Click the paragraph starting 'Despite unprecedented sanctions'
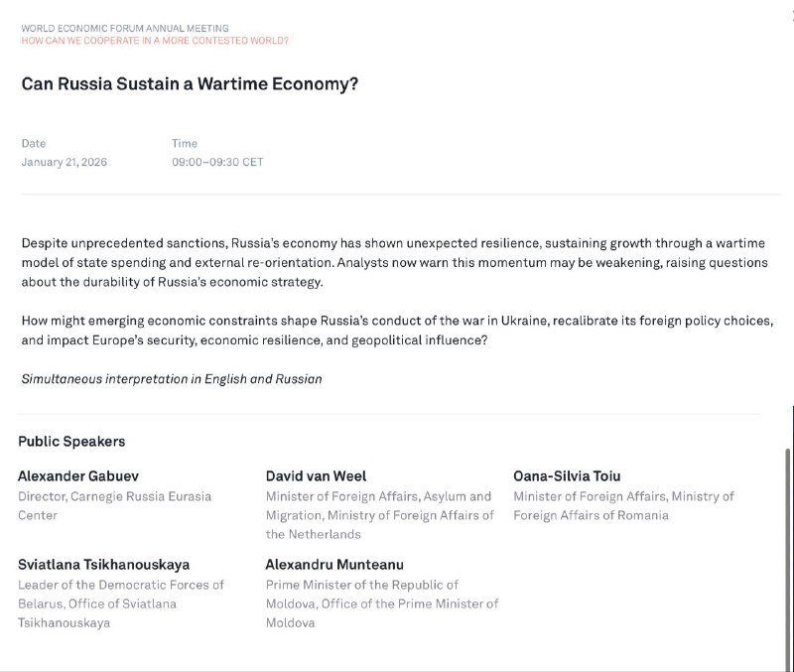794x672 pixels. point(393,262)
